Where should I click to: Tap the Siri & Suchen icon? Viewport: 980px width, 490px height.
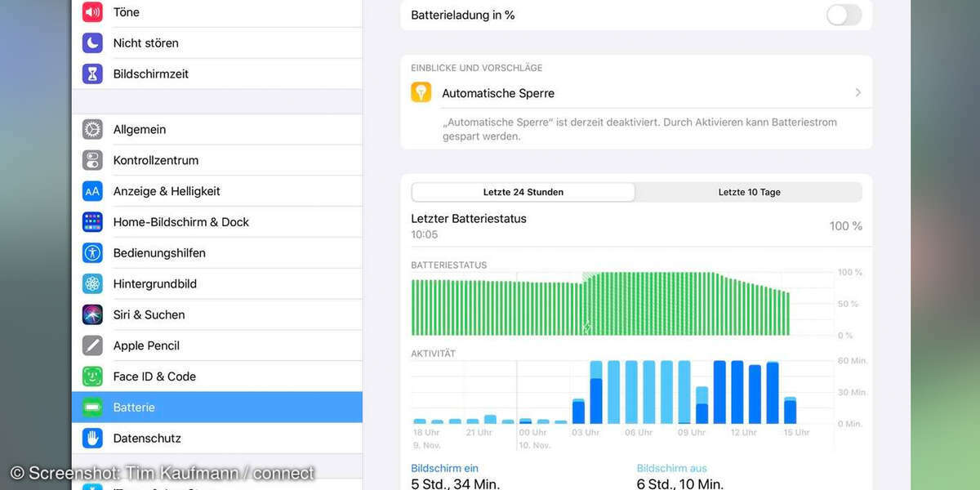tap(92, 314)
